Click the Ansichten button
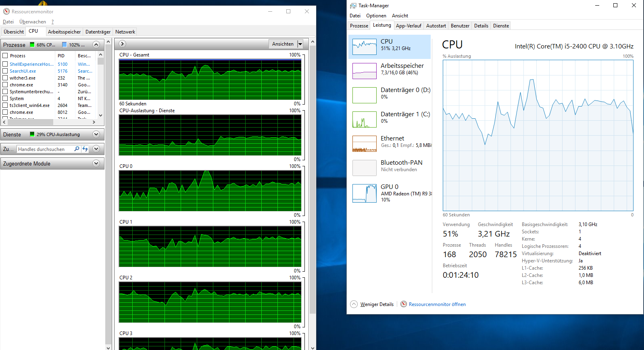The image size is (644, 350). pos(283,44)
